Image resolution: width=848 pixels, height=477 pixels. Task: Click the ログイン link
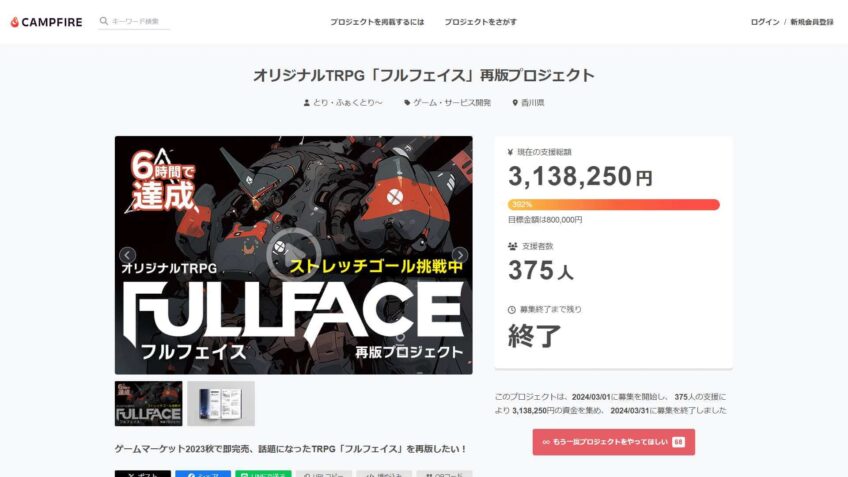point(765,22)
